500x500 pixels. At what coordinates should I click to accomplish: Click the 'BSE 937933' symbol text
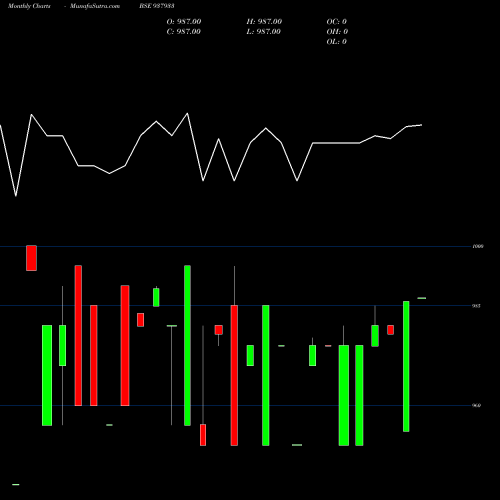point(157,6)
